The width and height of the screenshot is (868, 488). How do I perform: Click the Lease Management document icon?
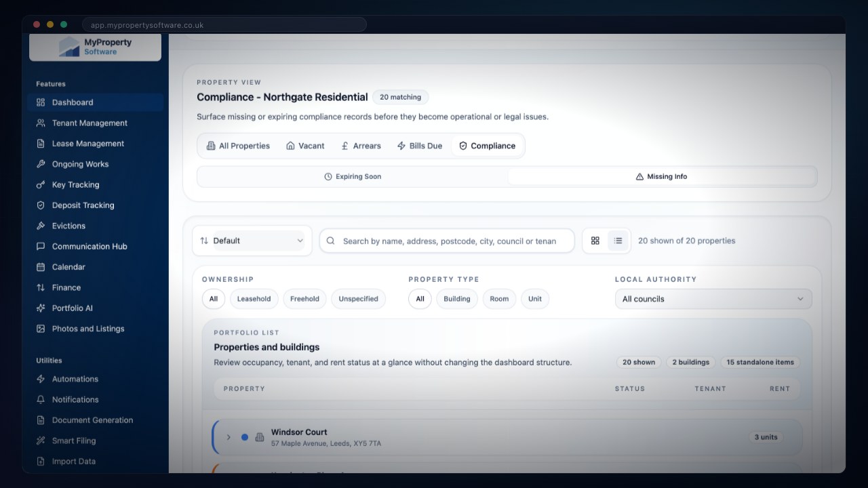41,144
